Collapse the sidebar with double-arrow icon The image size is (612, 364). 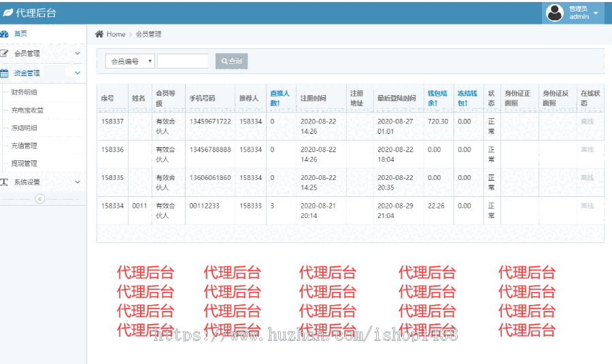point(39,199)
